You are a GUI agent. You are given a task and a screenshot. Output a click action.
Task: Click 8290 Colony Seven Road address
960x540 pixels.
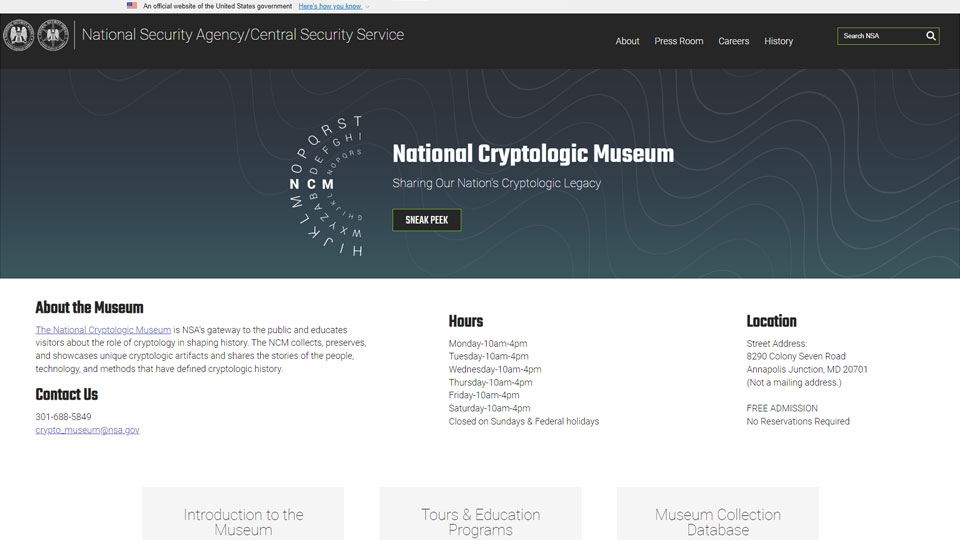pos(796,356)
